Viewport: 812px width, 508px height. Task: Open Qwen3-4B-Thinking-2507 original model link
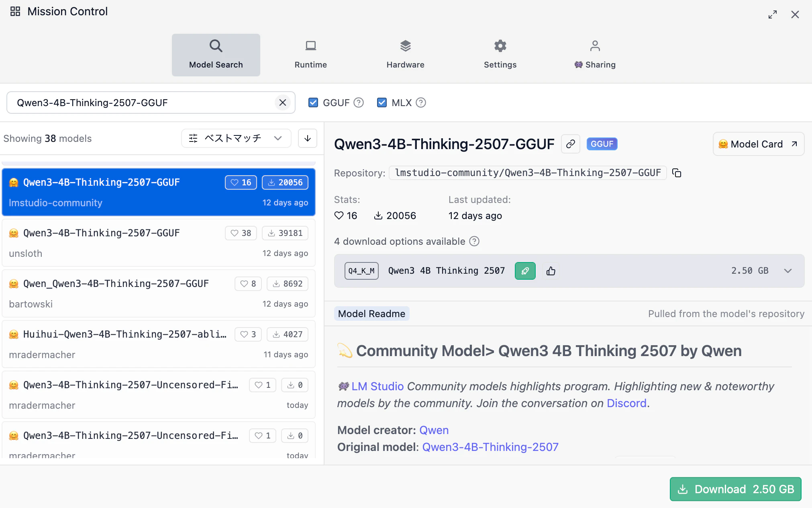point(490,447)
